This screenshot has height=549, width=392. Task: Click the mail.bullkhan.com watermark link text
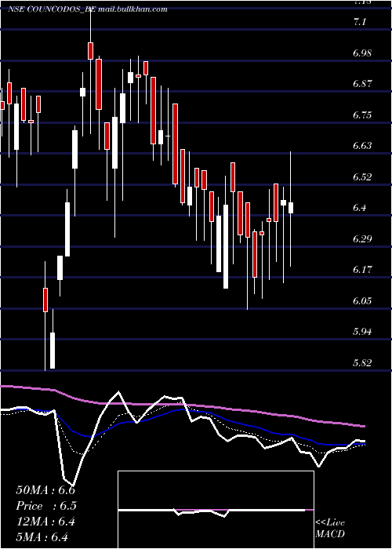pyautogui.click(x=132, y=9)
